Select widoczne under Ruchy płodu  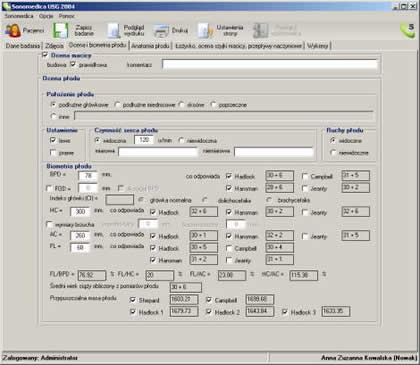click(333, 140)
